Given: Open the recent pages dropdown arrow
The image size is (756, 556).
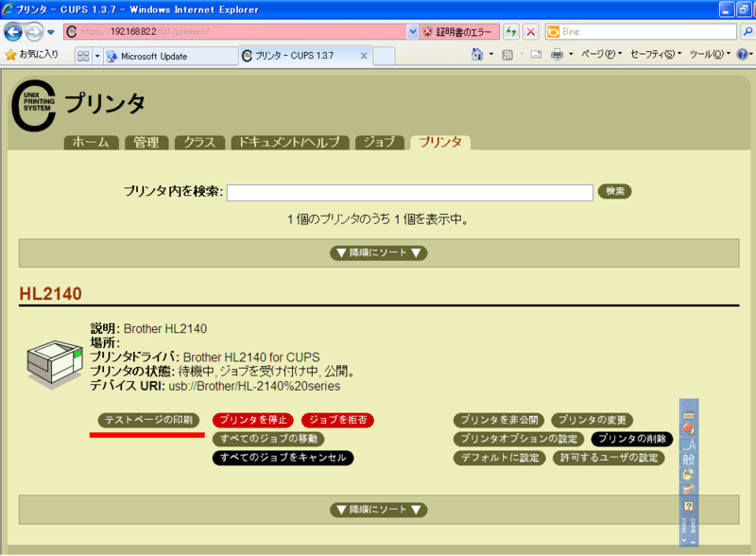Looking at the screenshot, I should pyautogui.click(x=51, y=32).
